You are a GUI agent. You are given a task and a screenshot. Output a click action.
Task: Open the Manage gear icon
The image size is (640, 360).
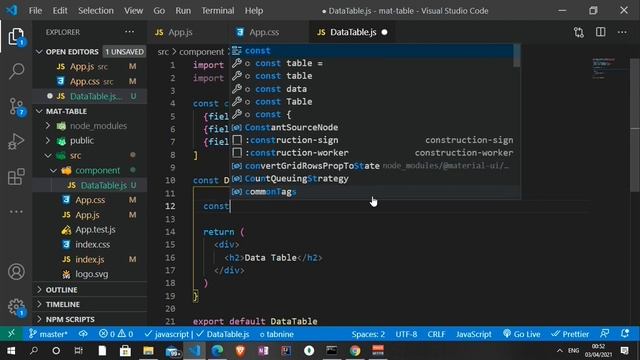tap(16, 307)
